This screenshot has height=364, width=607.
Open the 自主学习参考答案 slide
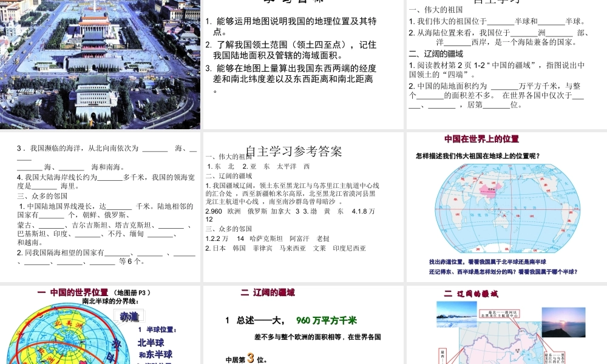tap(303, 207)
